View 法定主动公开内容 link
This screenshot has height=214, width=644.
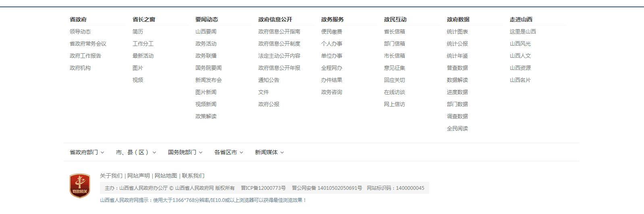(279, 56)
